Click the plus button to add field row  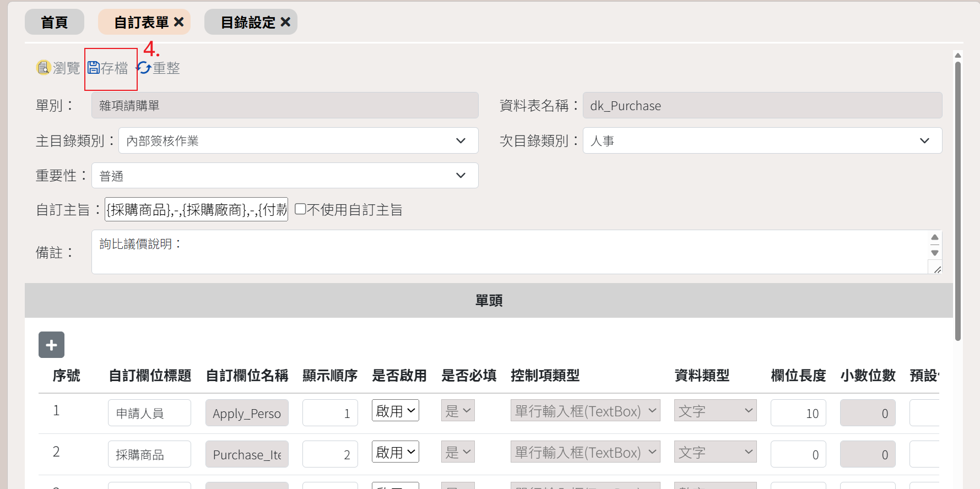point(51,345)
